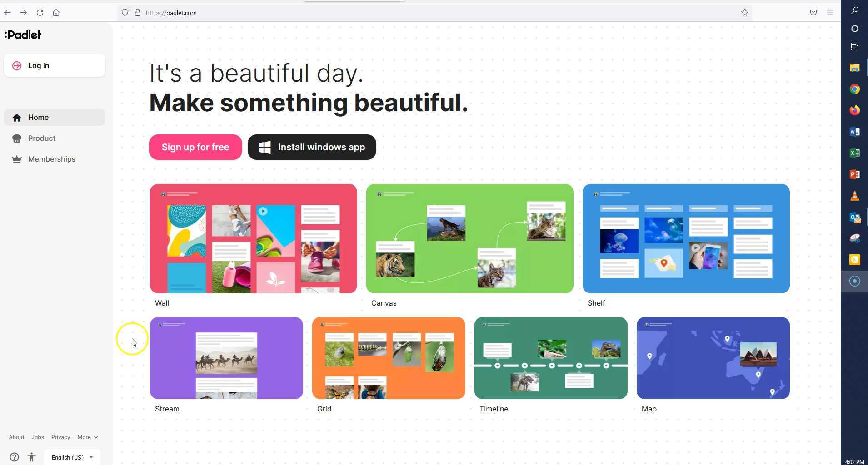
Task: Choose the Wall template thumbnail
Action: coord(253,238)
